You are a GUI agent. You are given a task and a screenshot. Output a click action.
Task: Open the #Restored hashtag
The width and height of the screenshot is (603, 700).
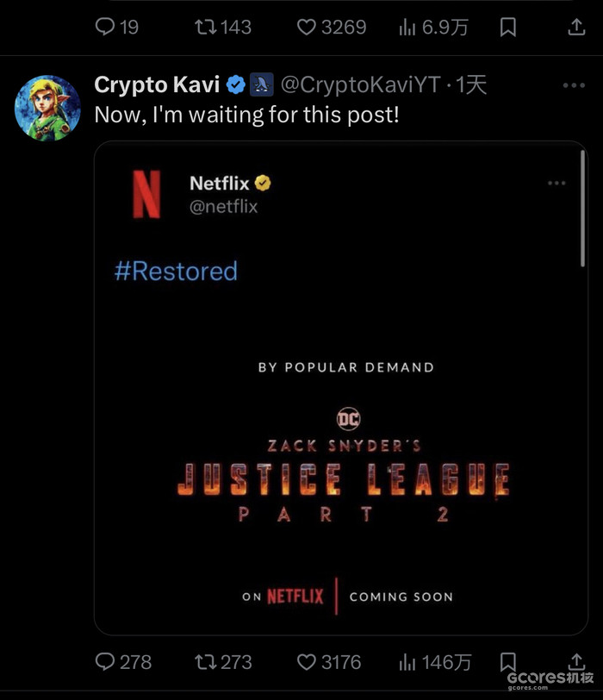click(x=176, y=272)
